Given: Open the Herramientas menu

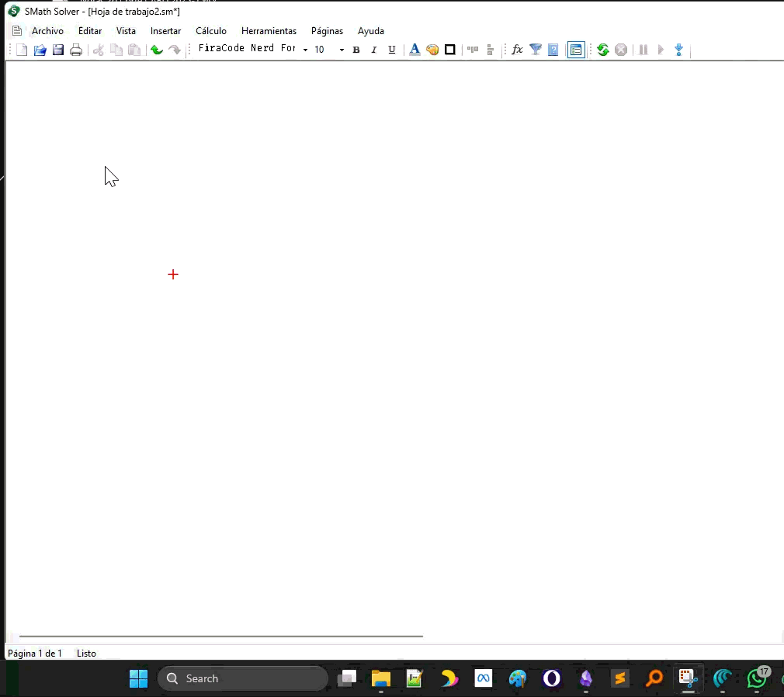Looking at the screenshot, I should tap(269, 31).
